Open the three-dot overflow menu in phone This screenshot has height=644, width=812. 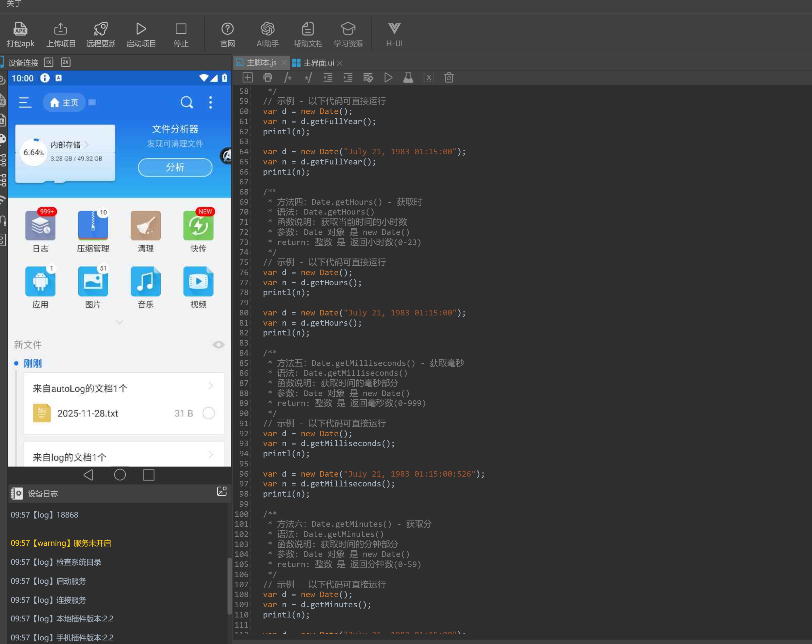[210, 103]
